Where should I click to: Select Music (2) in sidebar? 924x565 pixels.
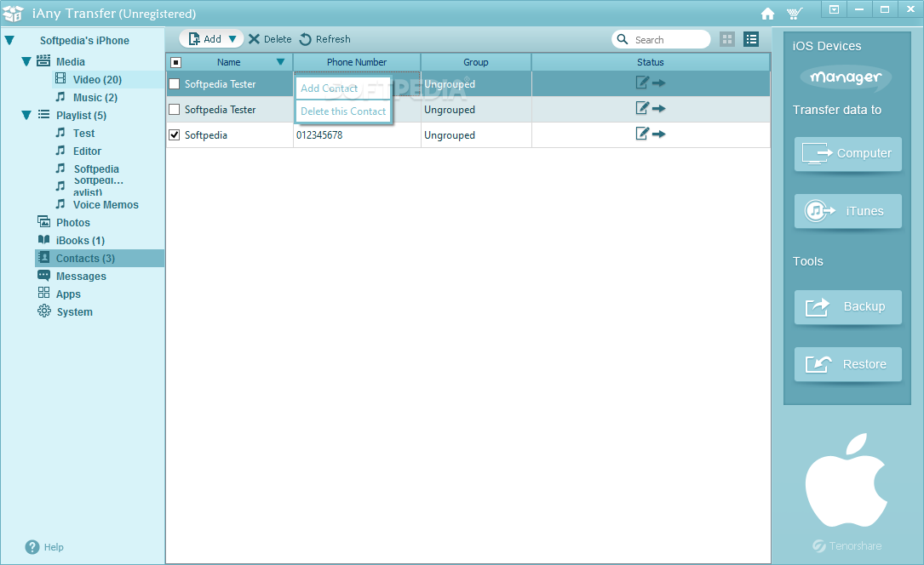pyautogui.click(x=95, y=98)
